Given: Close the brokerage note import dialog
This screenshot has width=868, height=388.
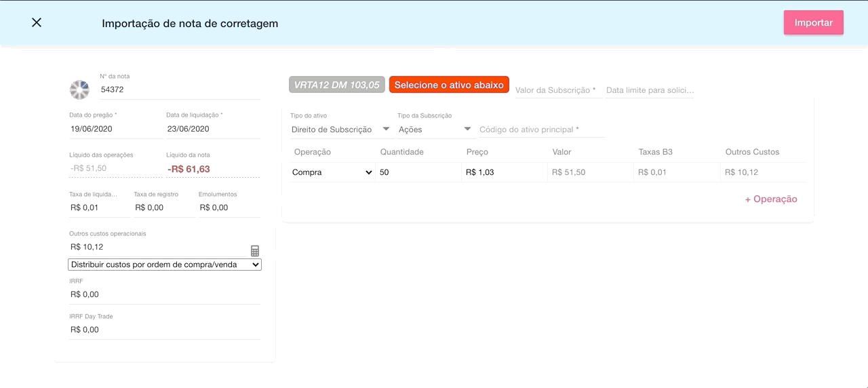Looking at the screenshot, I should coord(37,22).
